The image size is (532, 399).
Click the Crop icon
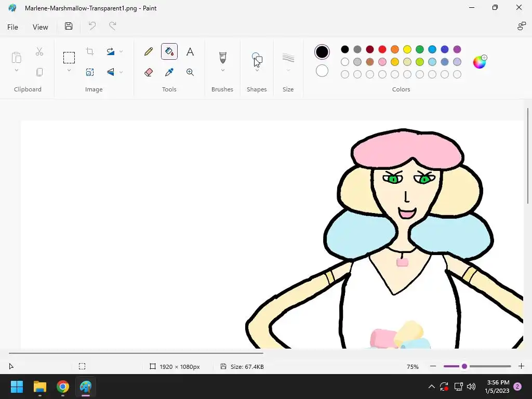[90, 51]
